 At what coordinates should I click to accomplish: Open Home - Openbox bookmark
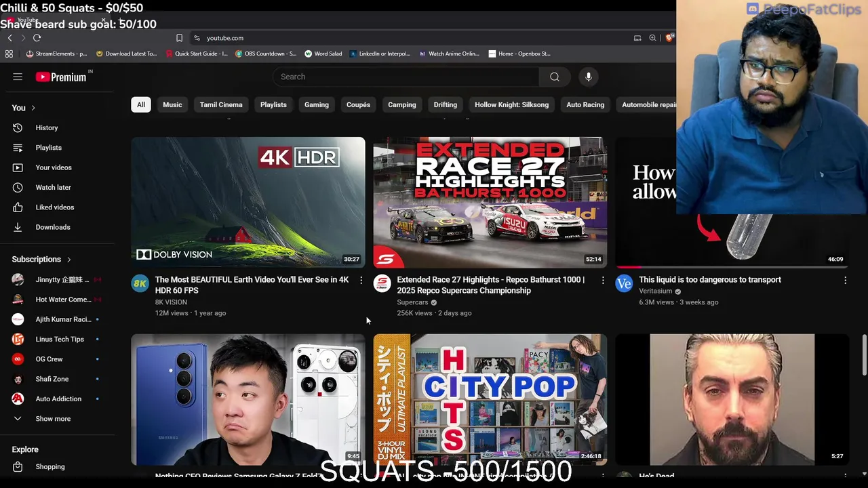pos(519,54)
